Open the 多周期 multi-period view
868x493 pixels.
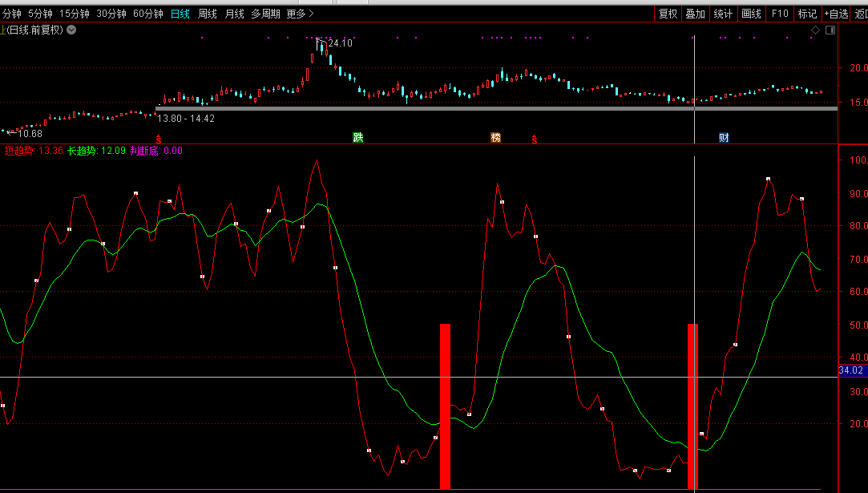pyautogui.click(x=265, y=14)
